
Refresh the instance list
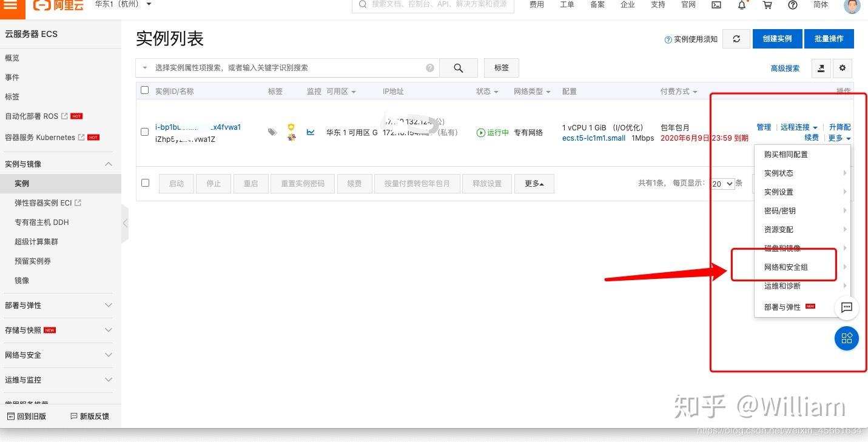point(736,39)
